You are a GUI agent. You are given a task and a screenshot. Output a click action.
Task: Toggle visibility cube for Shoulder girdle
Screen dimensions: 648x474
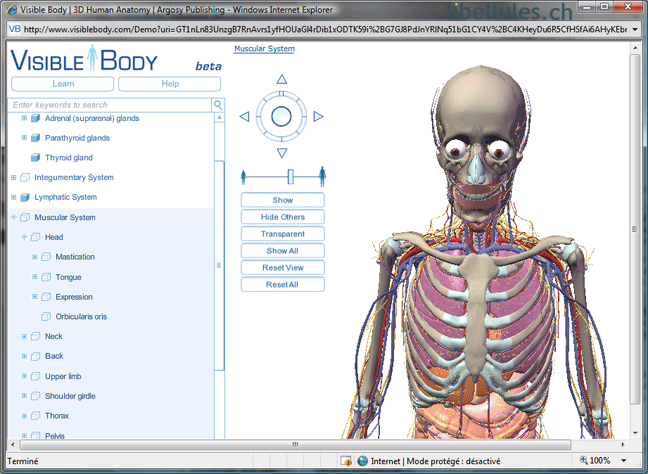[x=36, y=396]
